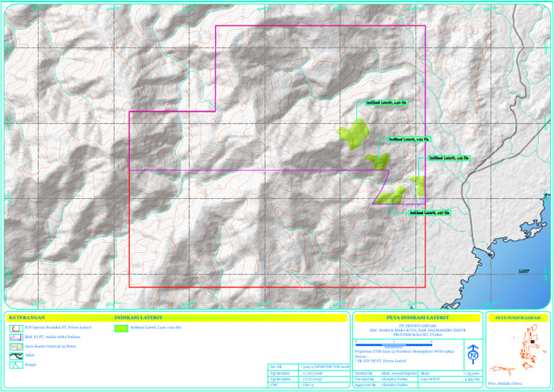Click the PETA INDIKASI LATERIT title banner
This screenshot has width=554, height=392.
tap(418, 318)
